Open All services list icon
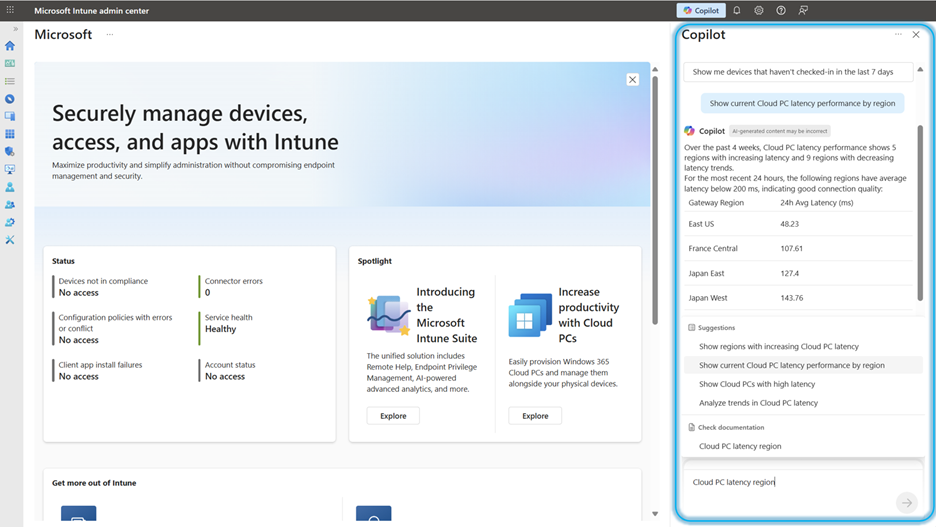Viewport: 936px width, 527px height. point(10,81)
